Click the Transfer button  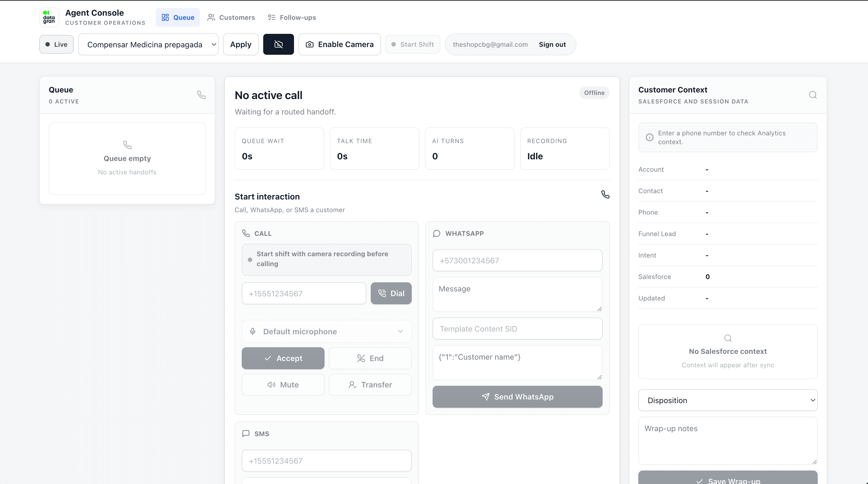tap(370, 385)
